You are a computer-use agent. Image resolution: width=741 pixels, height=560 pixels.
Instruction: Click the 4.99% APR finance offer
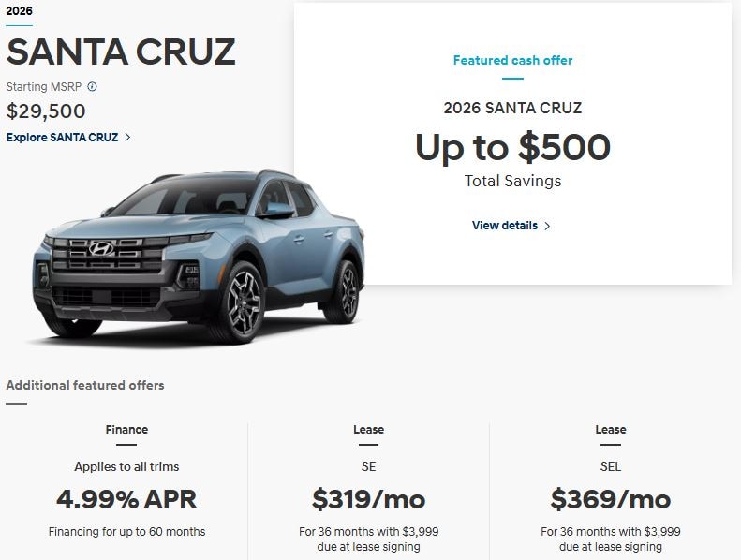click(126, 498)
